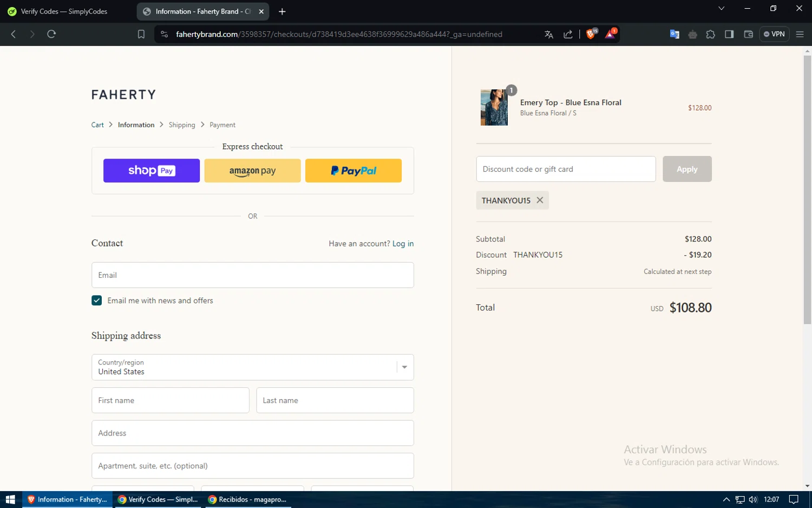The height and width of the screenshot is (508, 812).
Task: Remove the THANKYOU15 discount code
Action: tap(540, 200)
